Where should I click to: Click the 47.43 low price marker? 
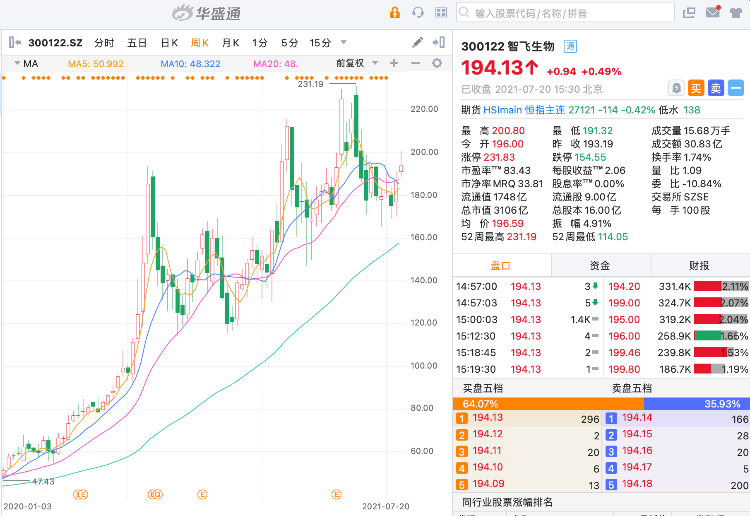tap(43, 482)
